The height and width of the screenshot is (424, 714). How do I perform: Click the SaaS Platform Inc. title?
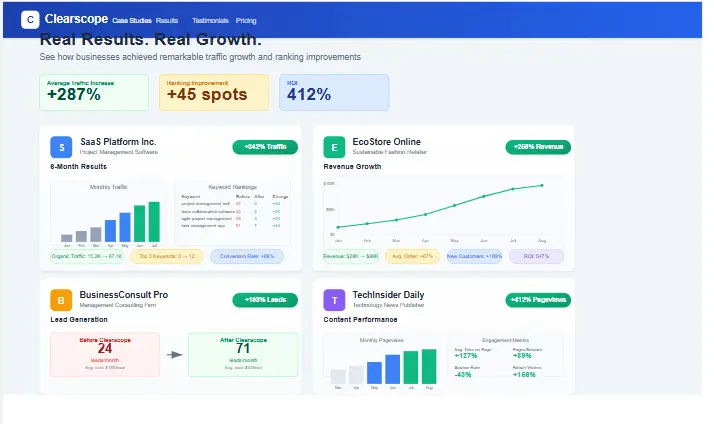[118, 142]
